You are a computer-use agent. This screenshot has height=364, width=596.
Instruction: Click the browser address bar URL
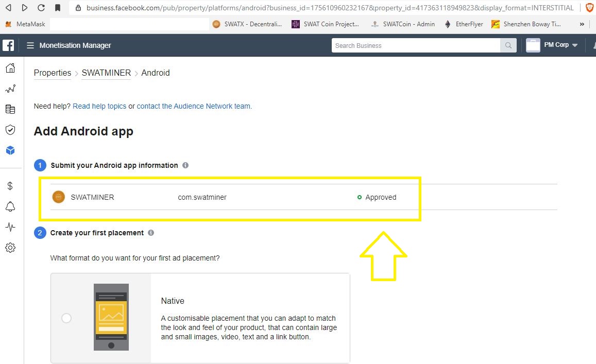(x=330, y=8)
